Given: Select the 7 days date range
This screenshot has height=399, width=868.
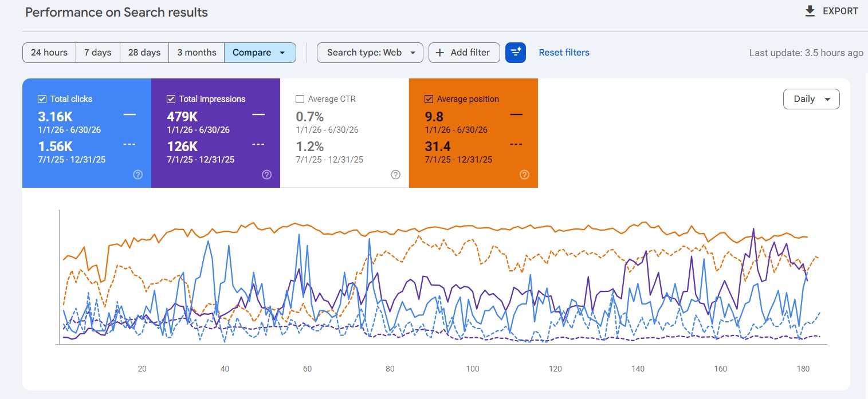Looking at the screenshot, I should 98,52.
